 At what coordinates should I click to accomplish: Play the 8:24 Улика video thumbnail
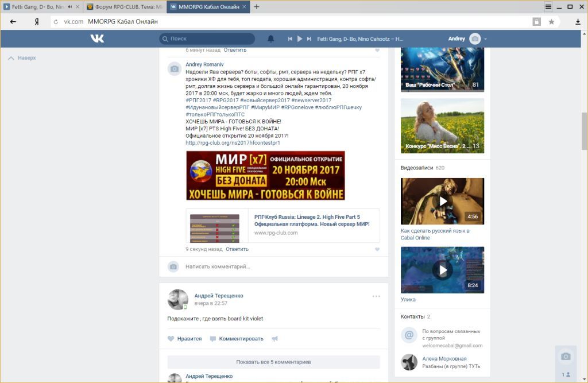coord(442,270)
